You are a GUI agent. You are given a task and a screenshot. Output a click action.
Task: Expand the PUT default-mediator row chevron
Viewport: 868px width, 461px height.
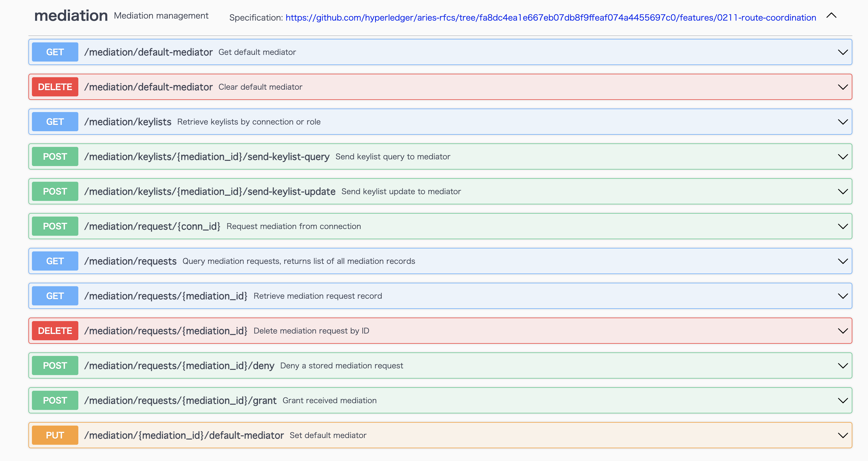coord(843,435)
